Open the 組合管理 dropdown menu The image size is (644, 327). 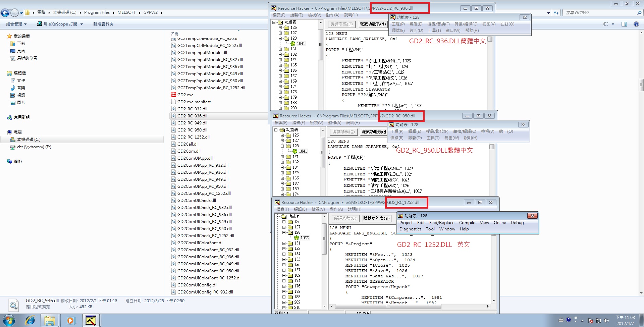click(16, 24)
